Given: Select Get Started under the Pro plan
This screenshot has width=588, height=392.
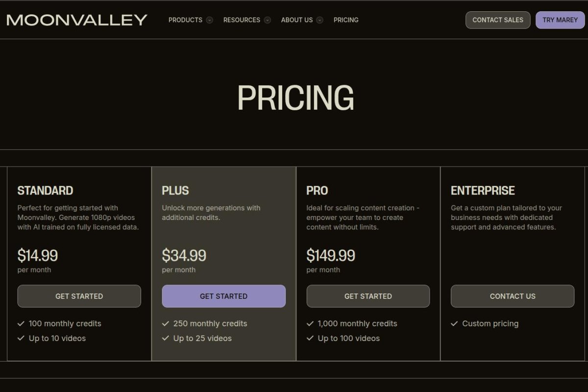Looking at the screenshot, I should (368, 296).
